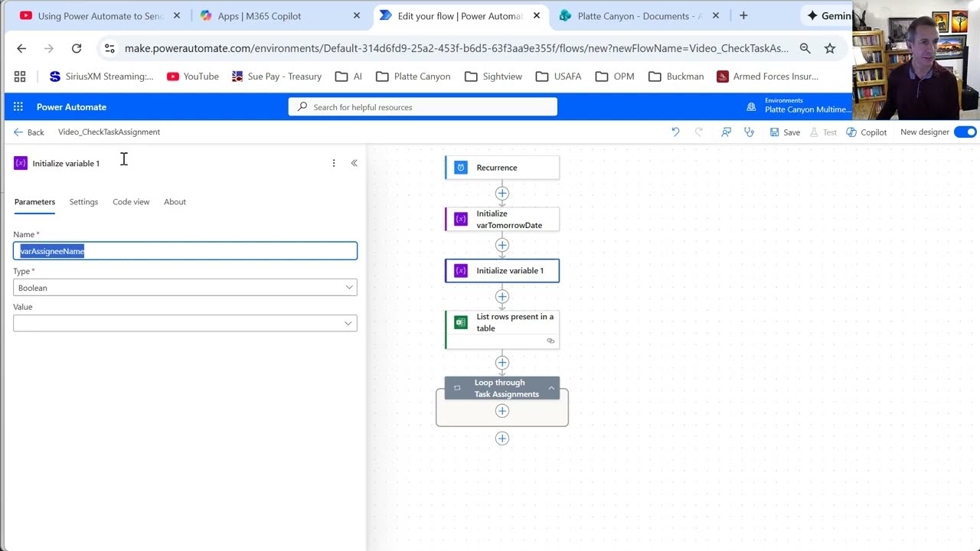Open the Copilot pane
The image size is (980, 551).
(867, 132)
